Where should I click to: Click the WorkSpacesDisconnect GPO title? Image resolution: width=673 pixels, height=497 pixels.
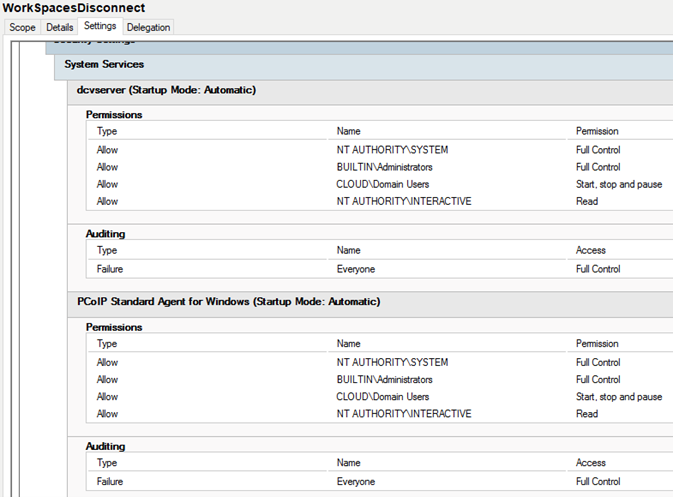[73, 8]
